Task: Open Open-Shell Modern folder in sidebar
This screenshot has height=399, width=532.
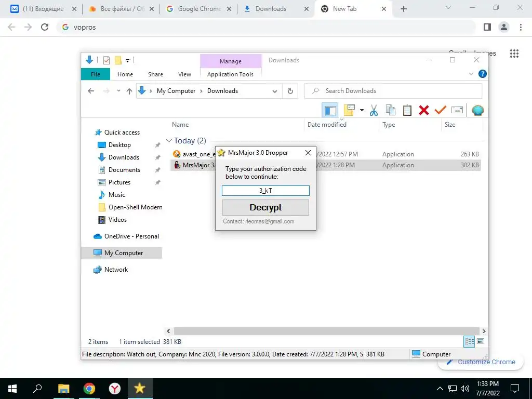Action: coord(135,207)
